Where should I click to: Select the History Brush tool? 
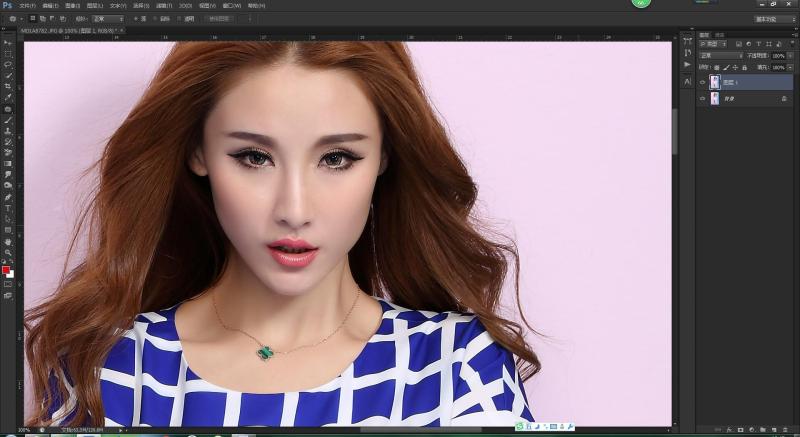[x=8, y=142]
